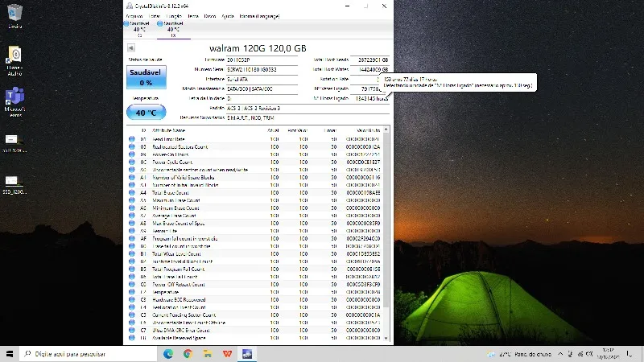Viewport: 644px width, 362px height.
Task: Click the SATA/300 | SATA/600 transfer mode value
Action: 262,89
